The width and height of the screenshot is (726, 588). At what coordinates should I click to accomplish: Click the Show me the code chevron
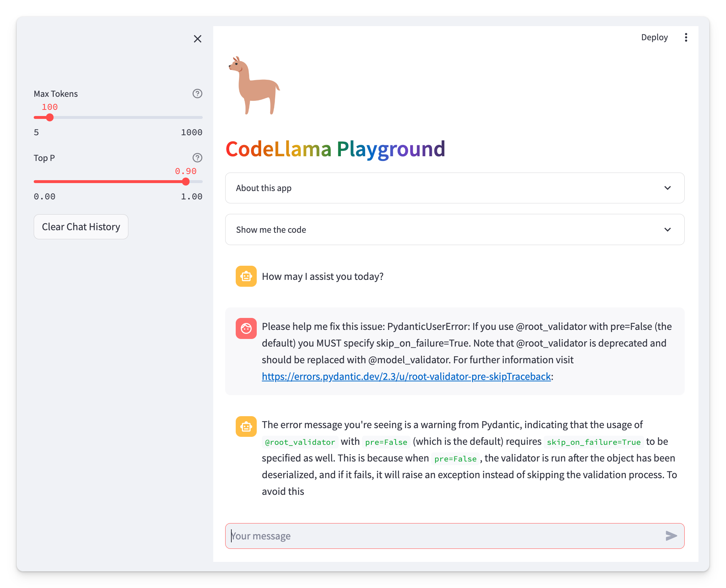(x=667, y=229)
